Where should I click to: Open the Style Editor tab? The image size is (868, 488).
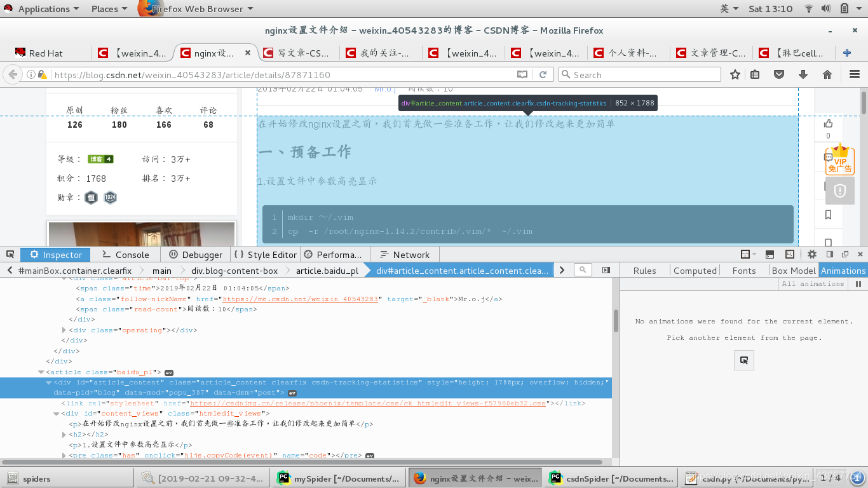click(x=266, y=254)
